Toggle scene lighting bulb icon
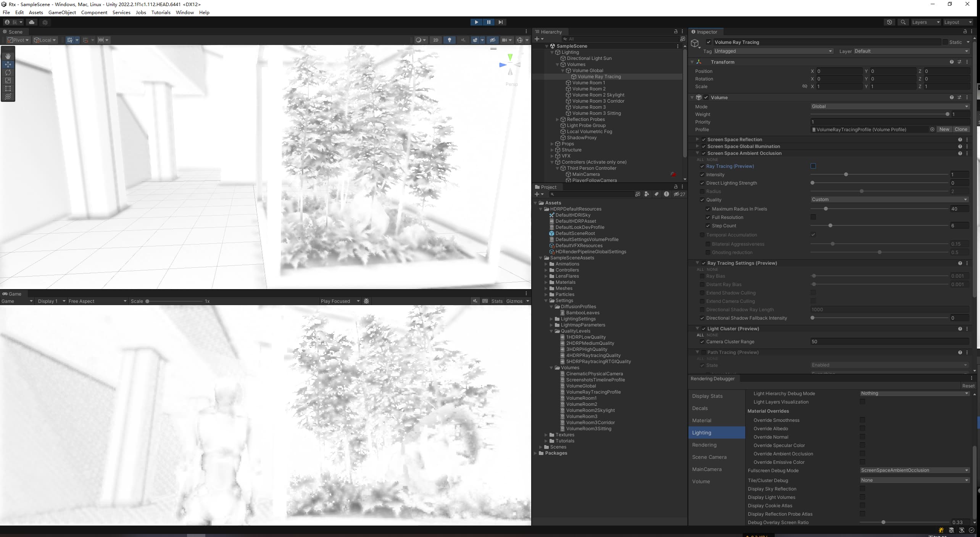980x537 pixels. pyautogui.click(x=449, y=40)
